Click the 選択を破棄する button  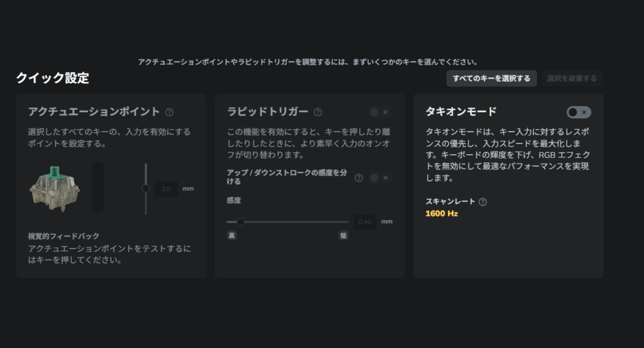tap(572, 79)
